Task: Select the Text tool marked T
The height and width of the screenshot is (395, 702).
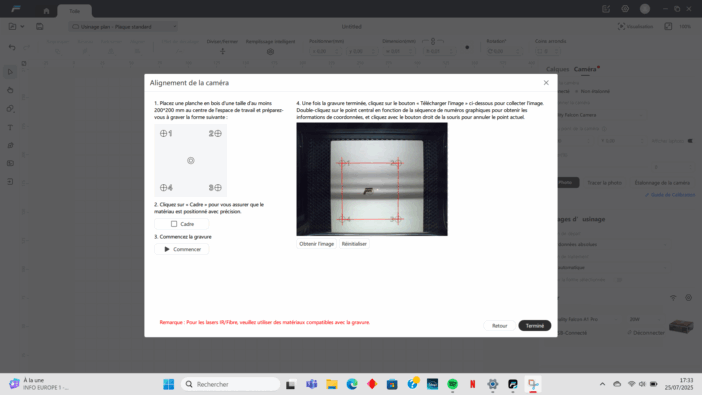Action: click(10, 128)
